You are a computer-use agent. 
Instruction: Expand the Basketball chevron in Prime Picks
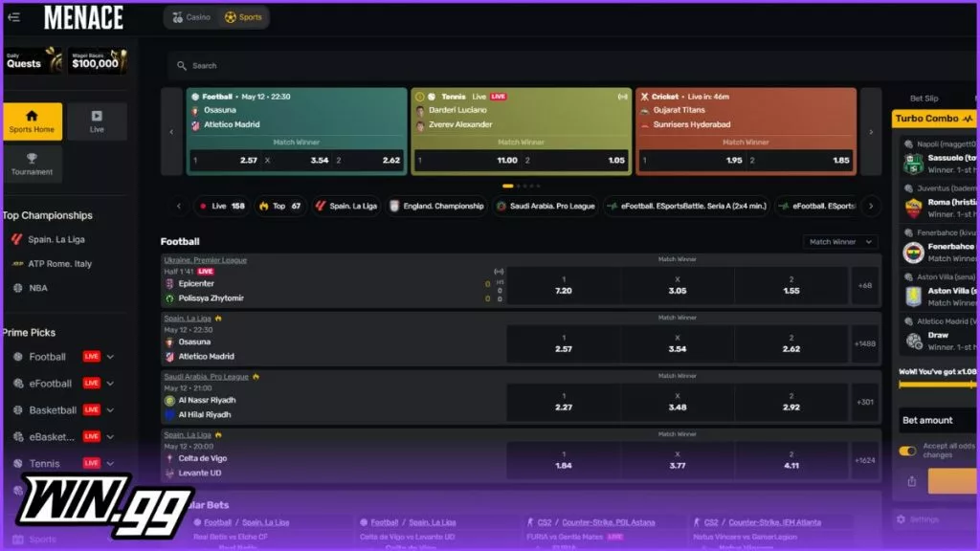click(x=110, y=410)
